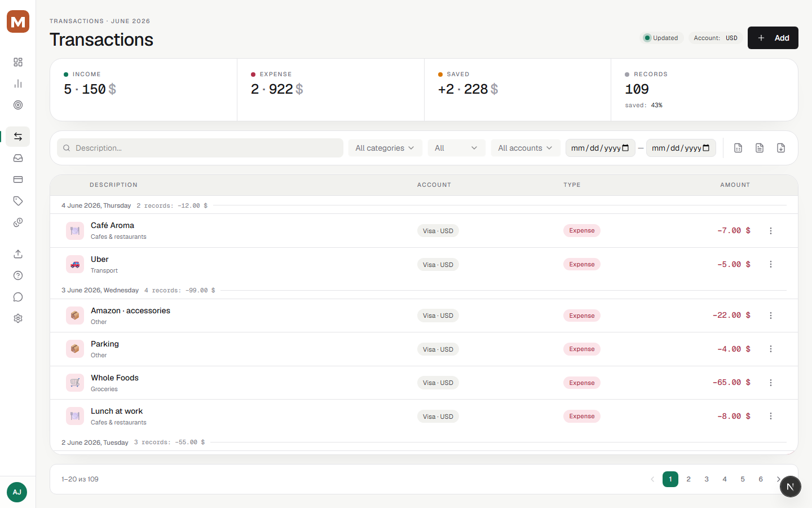
Task: Open the three-dot menu for Café Aroma
Action: pos(771,231)
